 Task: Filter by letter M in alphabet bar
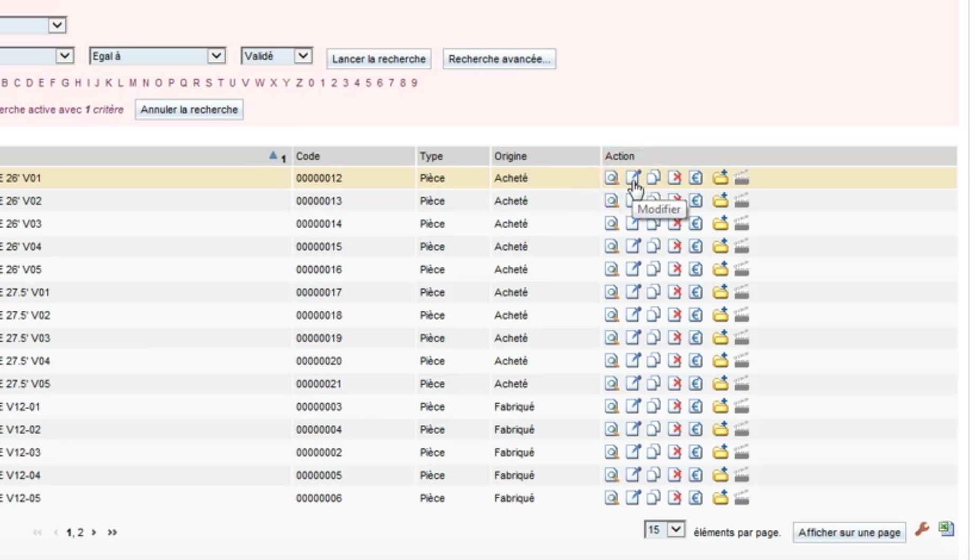pyautogui.click(x=132, y=83)
